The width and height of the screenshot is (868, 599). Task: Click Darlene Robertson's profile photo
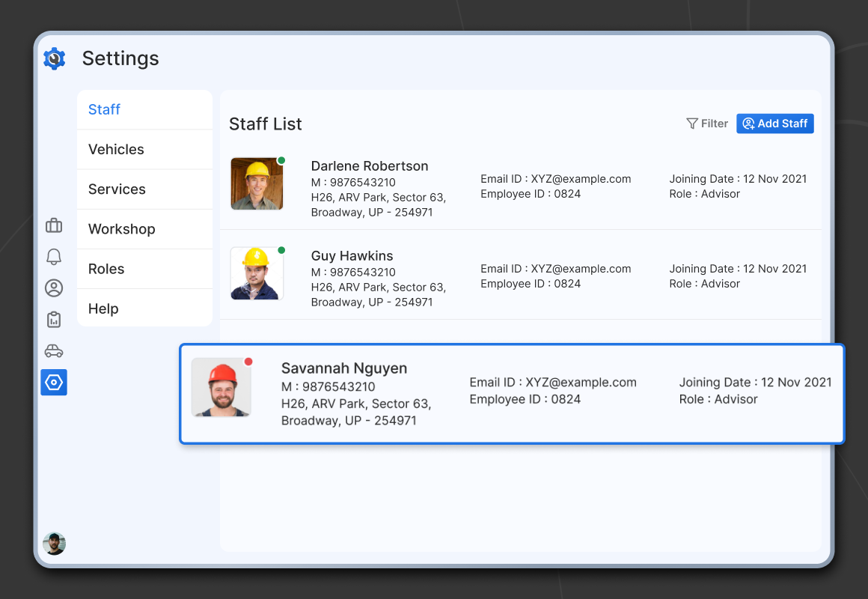(x=257, y=183)
